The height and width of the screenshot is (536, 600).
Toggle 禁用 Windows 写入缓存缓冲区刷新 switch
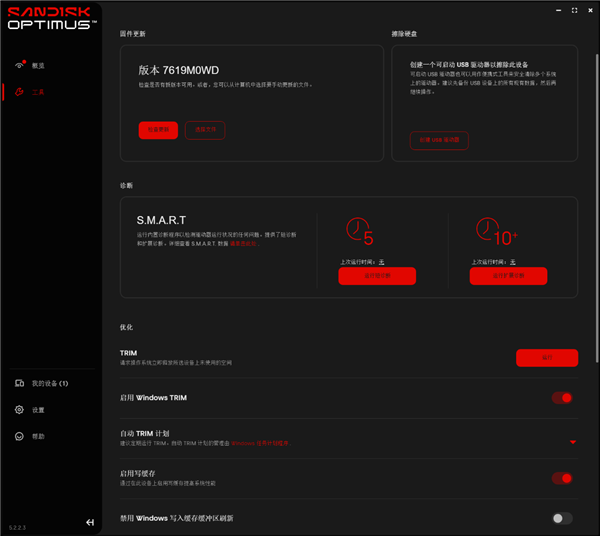562,518
